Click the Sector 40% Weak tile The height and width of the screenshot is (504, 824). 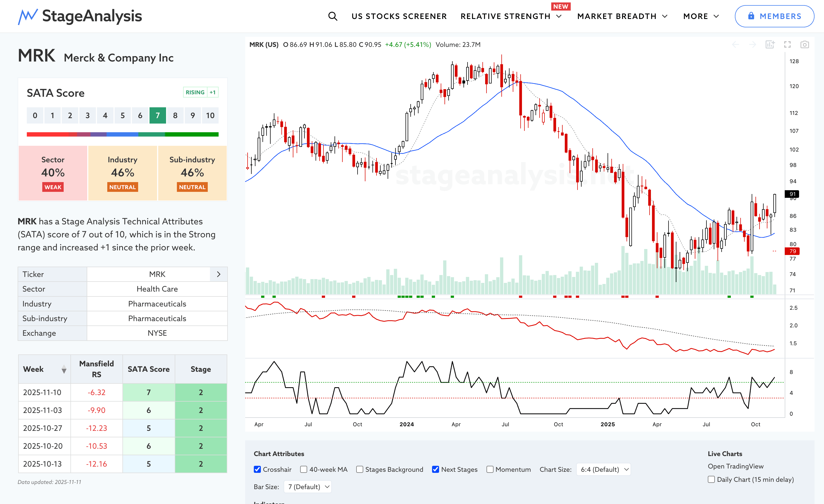pos(53,173)
